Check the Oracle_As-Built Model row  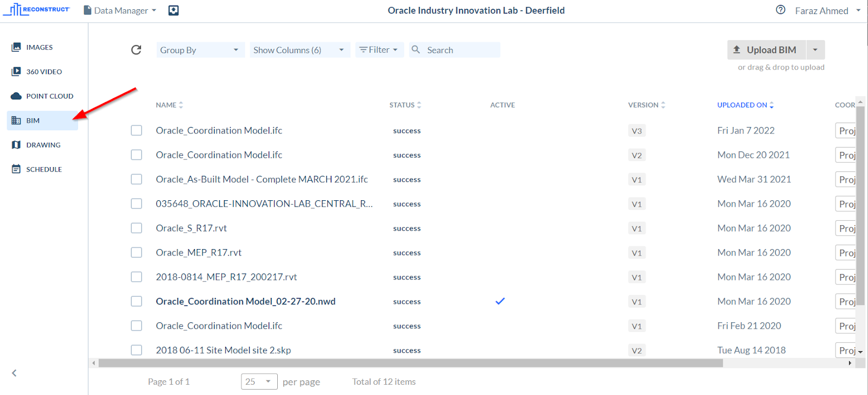(137, 179)
